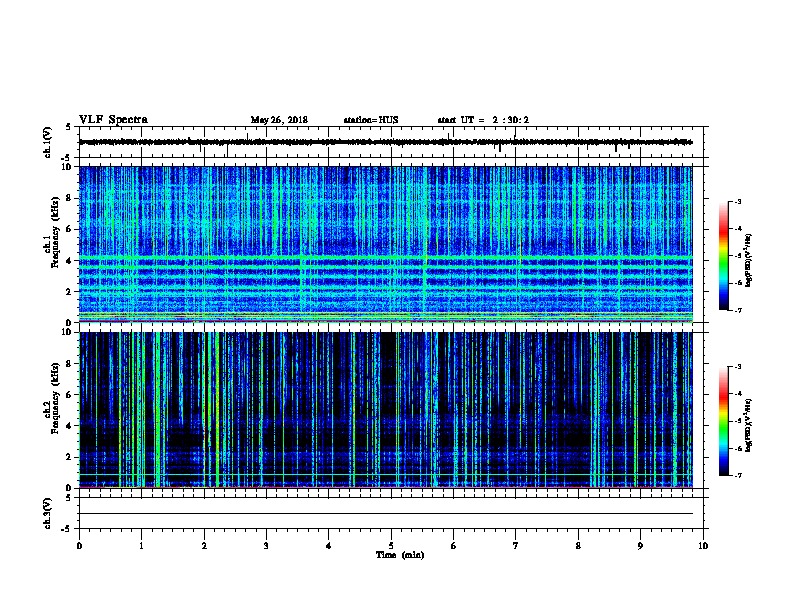Click the "-7" tick on ch.2 colorbar
792x612 pixels.
click(x=737, y=475)
